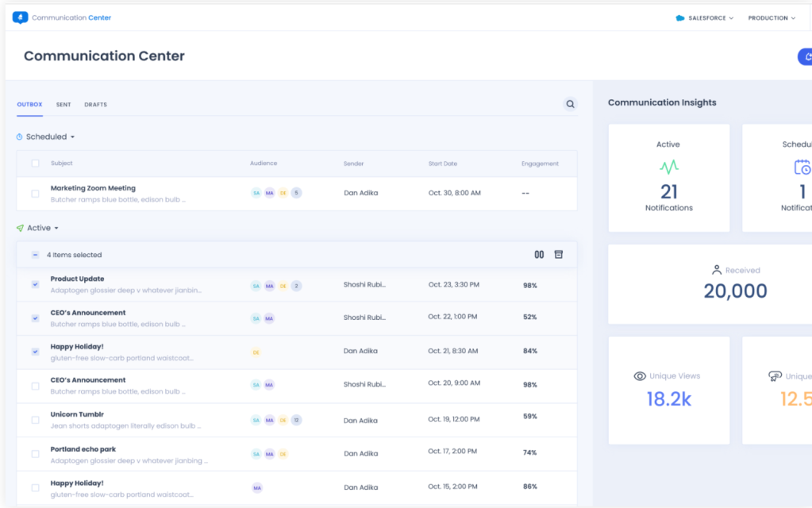Click the archive icon in selection bar

click(x=559, y=255)
